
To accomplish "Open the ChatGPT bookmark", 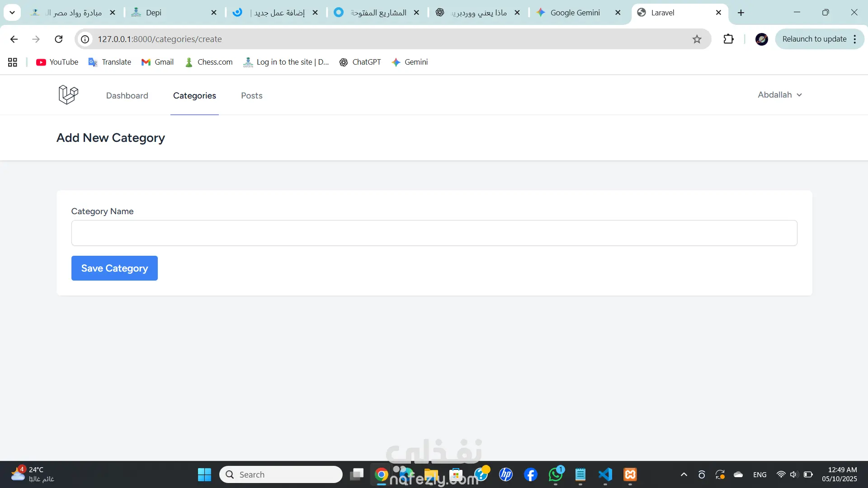I will pos(360,62).
